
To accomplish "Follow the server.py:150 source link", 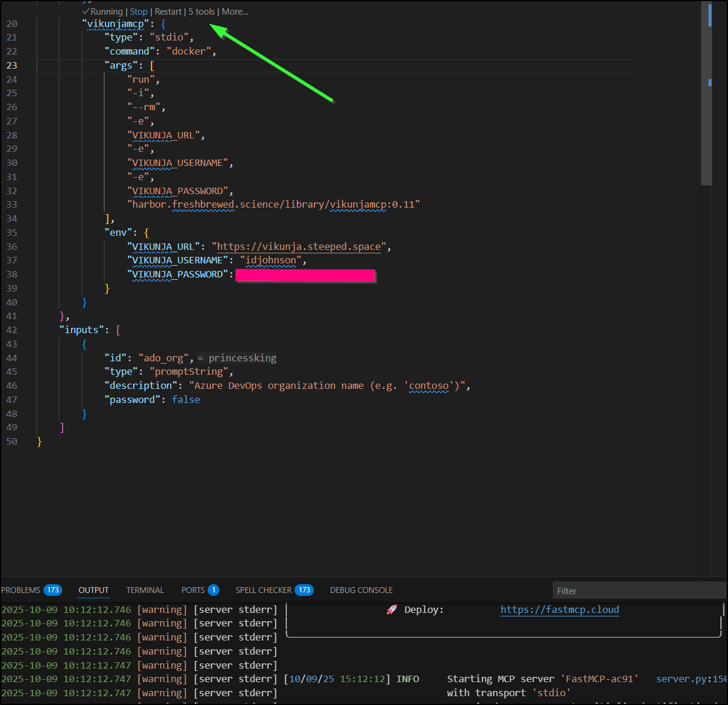I will (x=690, y=679).
